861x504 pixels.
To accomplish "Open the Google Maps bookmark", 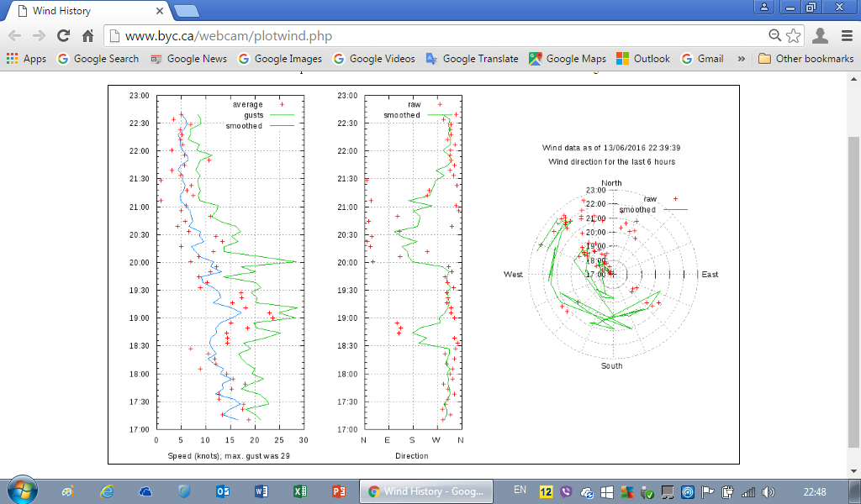I will 568,59.
